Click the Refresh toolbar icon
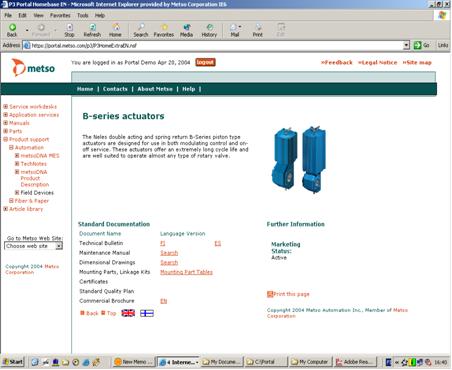The height and width of the screenshot is (370, 452). 92,27
